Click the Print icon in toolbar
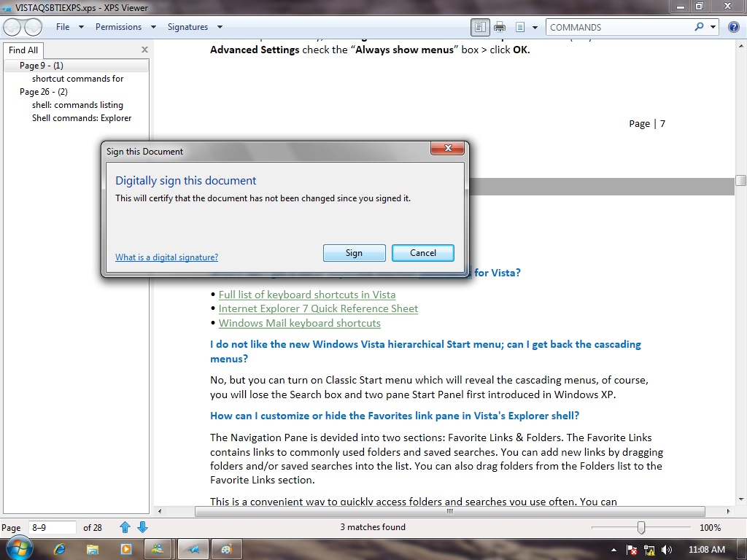Image resolution: width=747 pixels, height=560 pixels. click(499, 27)
